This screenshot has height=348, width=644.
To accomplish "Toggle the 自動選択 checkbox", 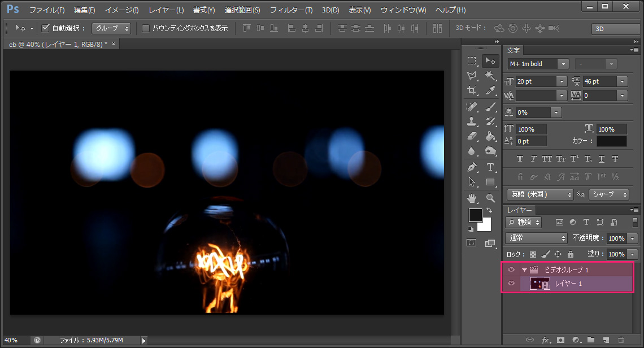I will [46, 28].
